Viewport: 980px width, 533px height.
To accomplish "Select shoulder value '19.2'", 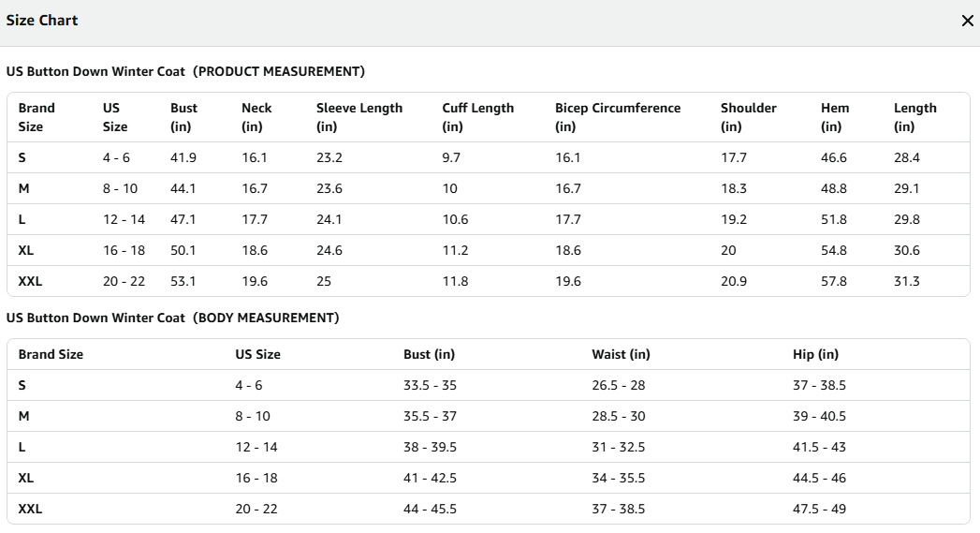I will [734, 219].
